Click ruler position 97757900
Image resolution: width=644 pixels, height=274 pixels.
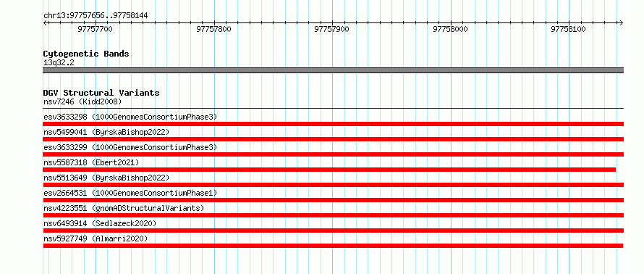[x=331, y=29]
